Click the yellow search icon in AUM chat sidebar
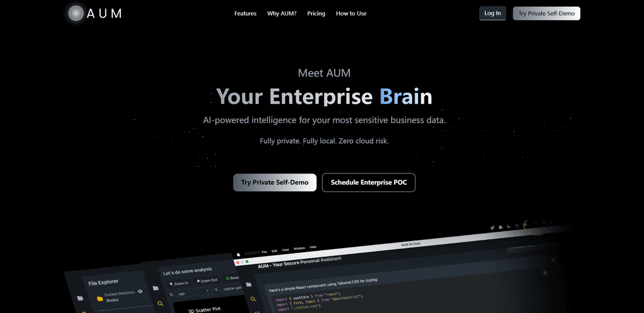 coord(254,299)
